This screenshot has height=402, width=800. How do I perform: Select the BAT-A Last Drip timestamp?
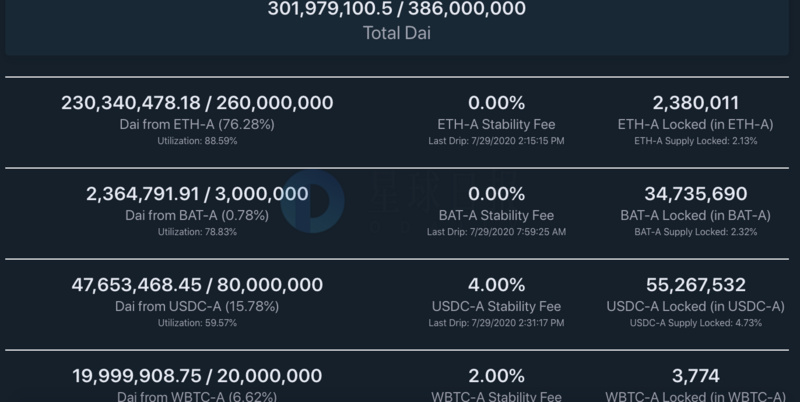point(496,232)
